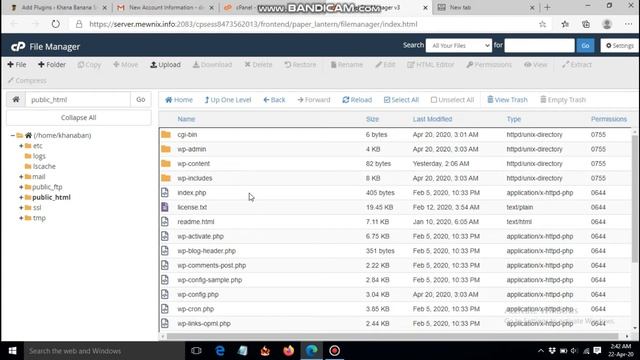Open the Upload tool

click(x=165, y=64)
